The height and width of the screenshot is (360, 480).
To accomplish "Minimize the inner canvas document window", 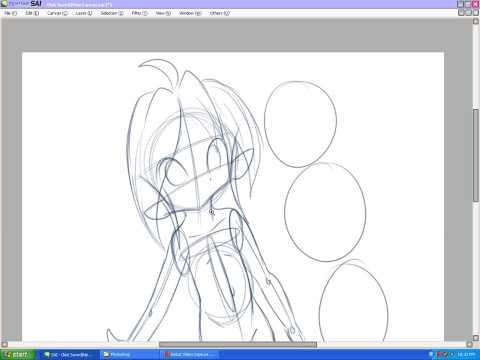I will tap(461, 13).
